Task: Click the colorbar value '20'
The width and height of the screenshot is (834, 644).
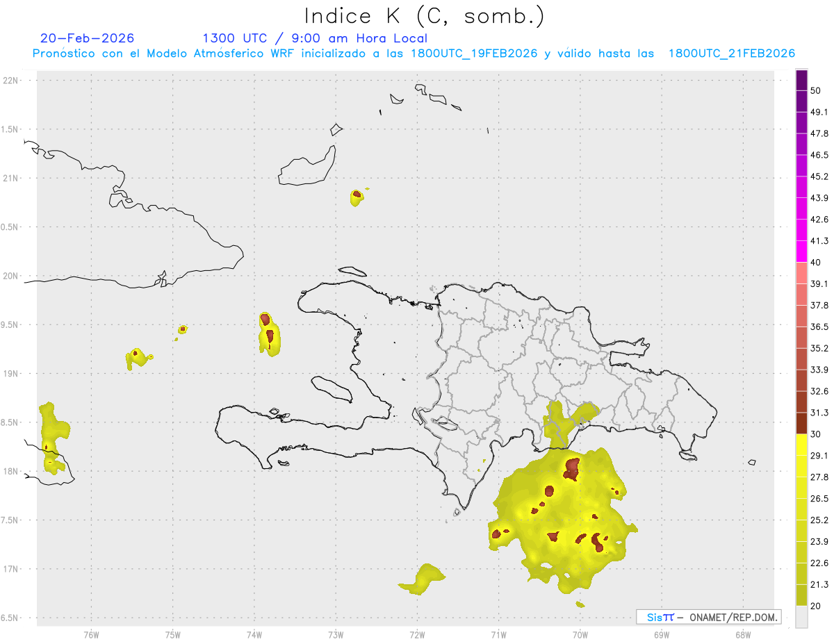Action: [x=816, y=606]
